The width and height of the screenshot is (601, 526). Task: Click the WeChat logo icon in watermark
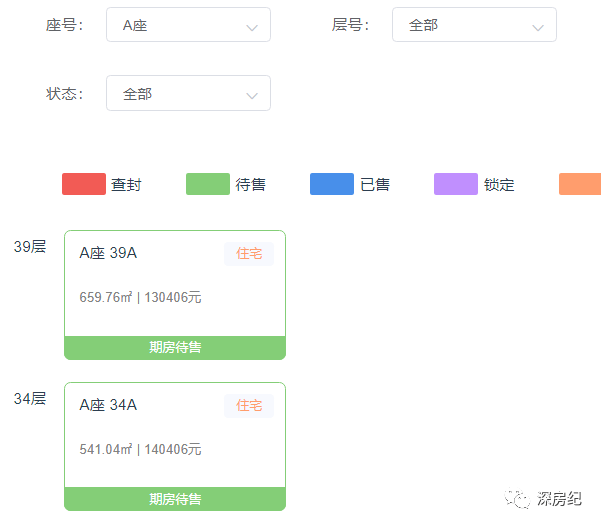pos(520,497)
